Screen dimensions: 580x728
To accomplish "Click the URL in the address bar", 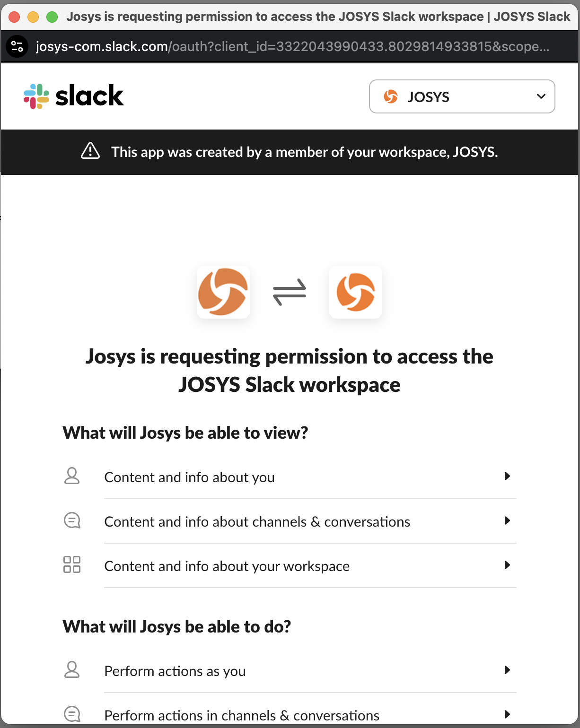I will point(292,46).
